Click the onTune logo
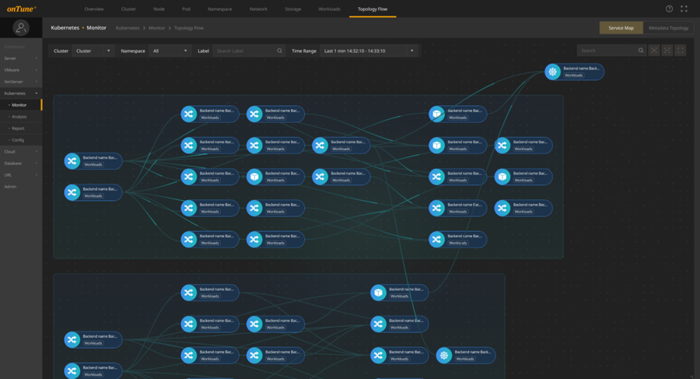This screenshot has height=379, width=700. [21, 9]
